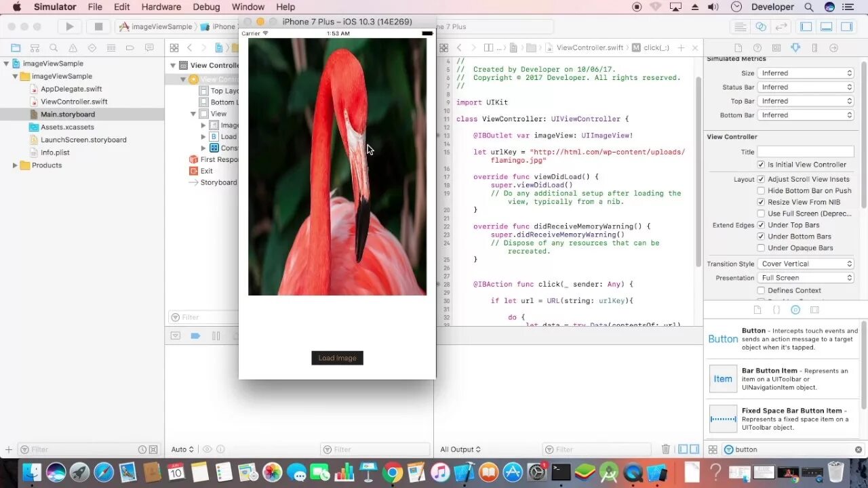Show the Quick Help inspector
Image resolution: width=868 pixels, height=488 pixels.
(x=757, y=48)
